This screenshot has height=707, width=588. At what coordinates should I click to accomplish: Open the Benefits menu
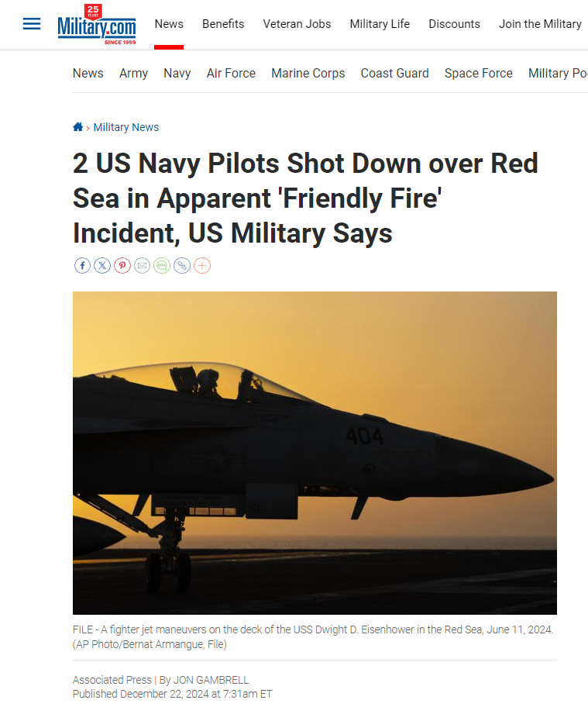click(x=223, y=24)
